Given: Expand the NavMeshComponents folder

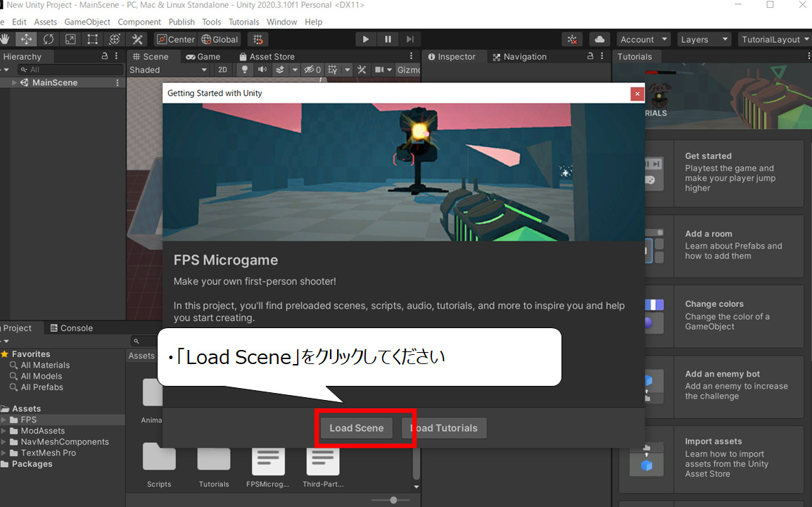Looking at the screenshot, I should [x=4, y=442].
